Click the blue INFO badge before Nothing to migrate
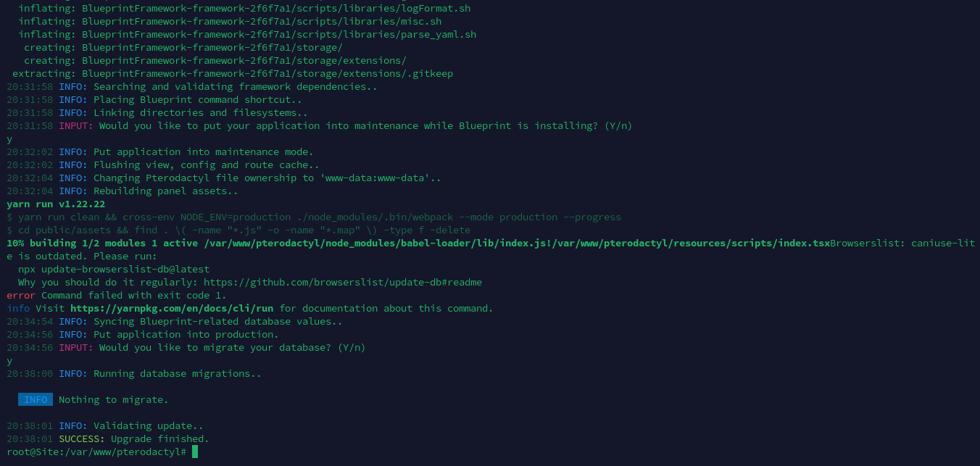 pos(36,399)
